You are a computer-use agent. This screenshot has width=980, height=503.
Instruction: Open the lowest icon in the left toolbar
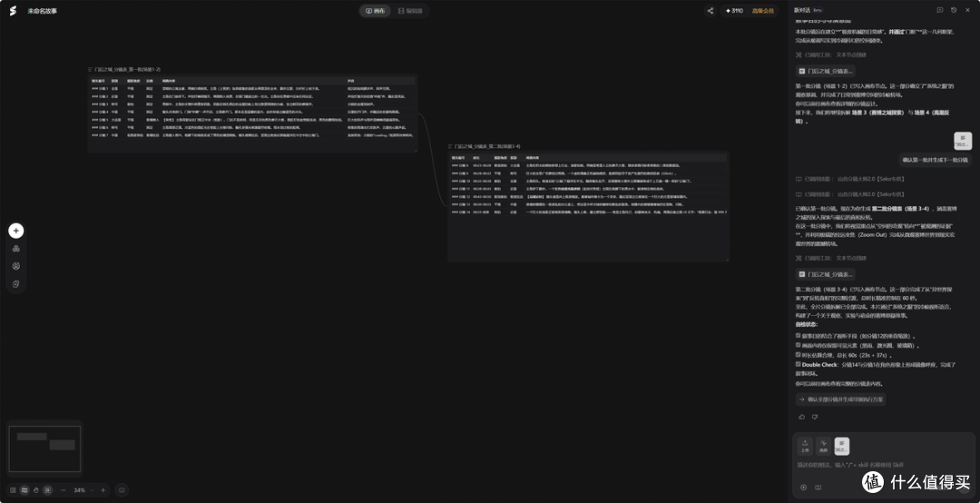pyautogui.click(x=16, y=283)
